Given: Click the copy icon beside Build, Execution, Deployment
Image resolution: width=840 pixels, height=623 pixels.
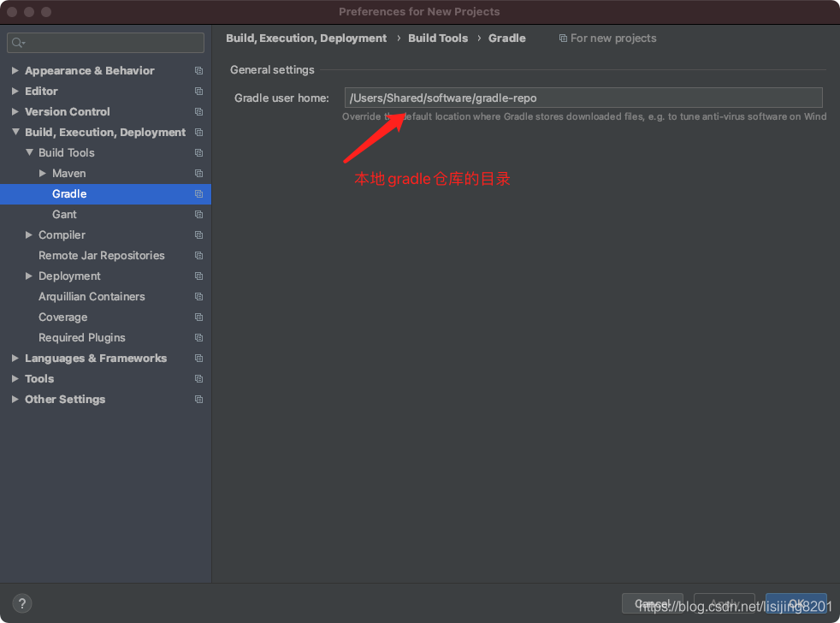Looking at the screenshot, I should tap(198, 133).
